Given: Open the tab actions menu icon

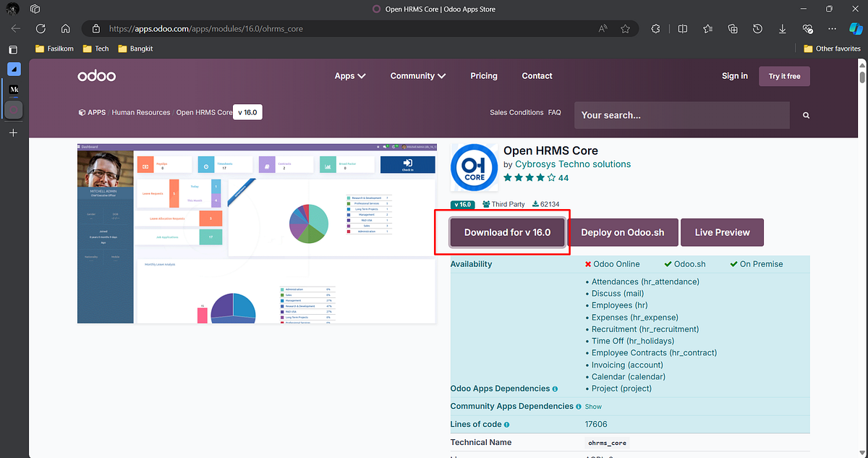Looking at the screenshot, I should click(12, 50).
